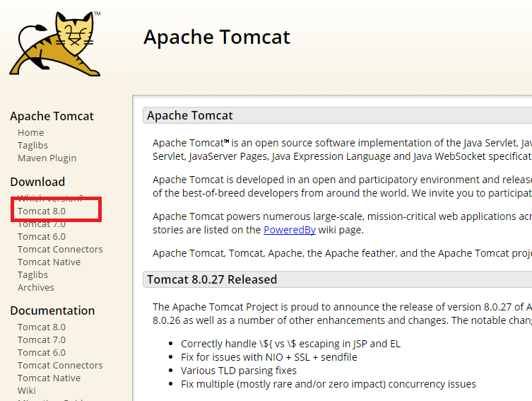Open Tomcat 7.0 under Documentation
The height and width of the screenshot is (401, 532).
point(42,340)
